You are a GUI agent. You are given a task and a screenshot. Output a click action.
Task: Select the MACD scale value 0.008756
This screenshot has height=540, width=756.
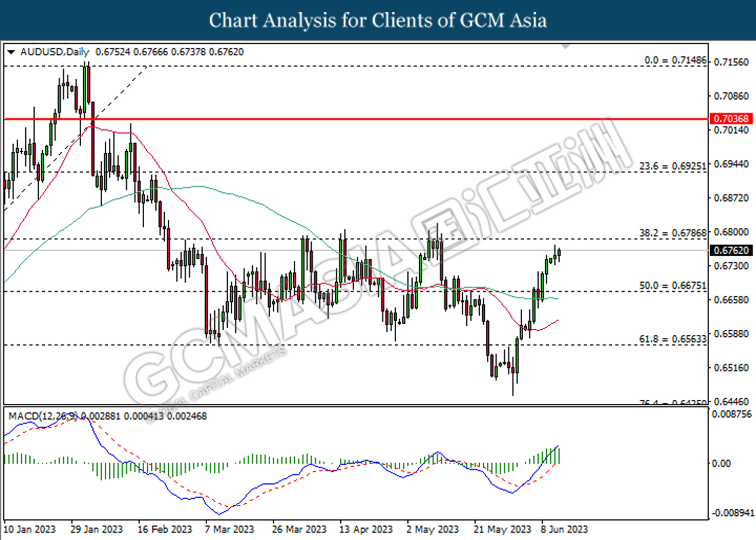731,414
